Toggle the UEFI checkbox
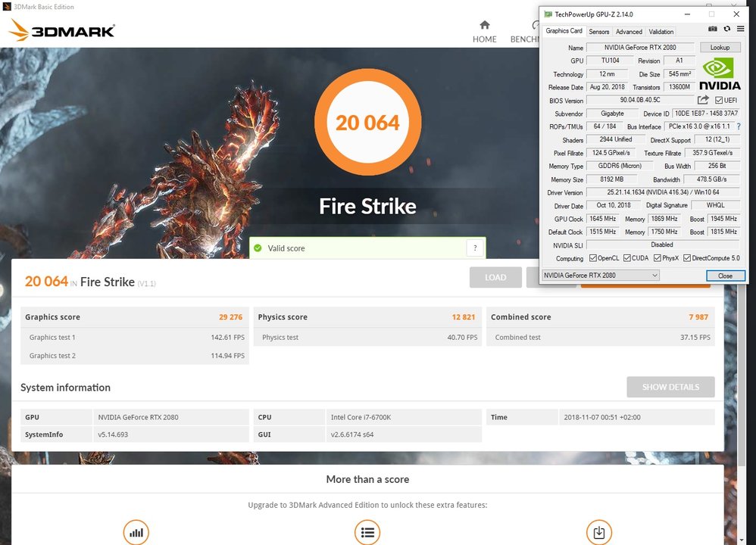The width and height of the screenshot is (756, 545). click(x=719, y=100)
